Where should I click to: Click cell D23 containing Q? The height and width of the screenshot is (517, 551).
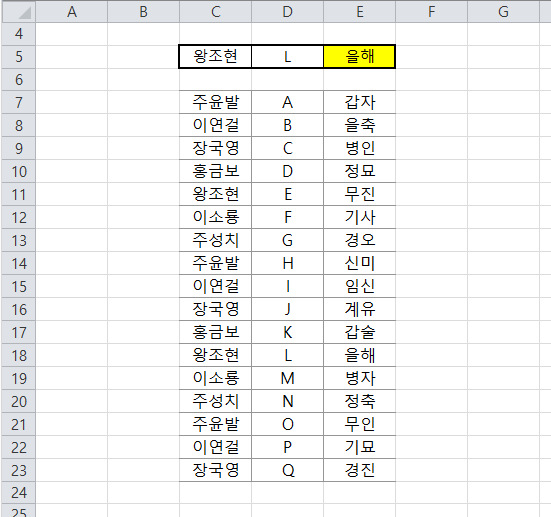[287, 470]
